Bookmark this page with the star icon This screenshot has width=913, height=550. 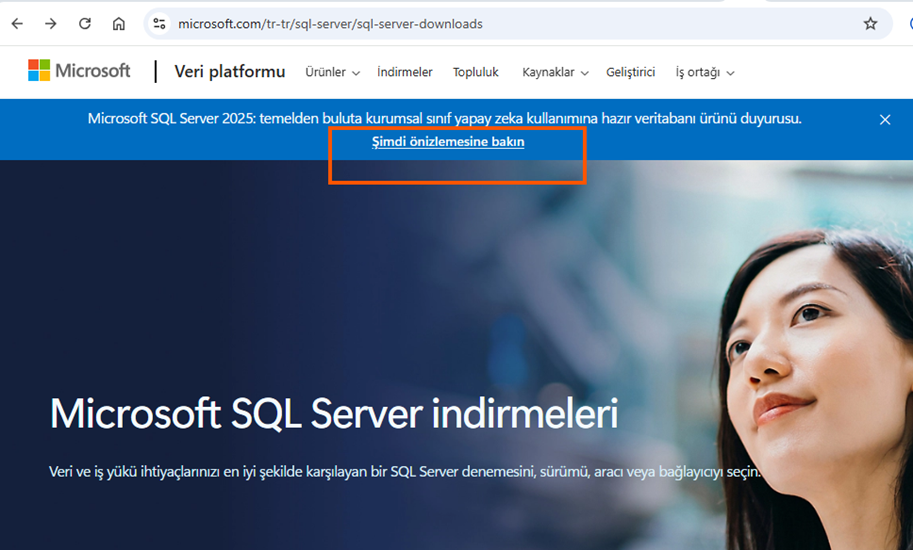pyautogui.click(x=870, y=24)
